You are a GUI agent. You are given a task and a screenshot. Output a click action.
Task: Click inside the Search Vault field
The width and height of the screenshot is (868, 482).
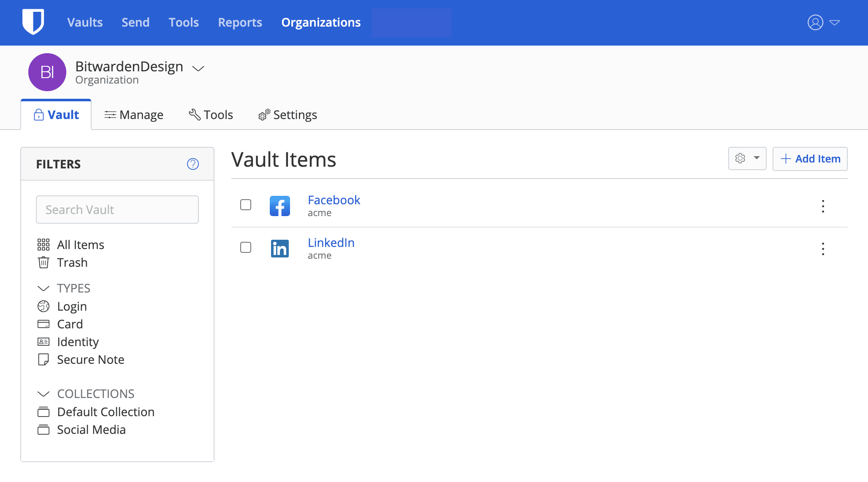117,209
